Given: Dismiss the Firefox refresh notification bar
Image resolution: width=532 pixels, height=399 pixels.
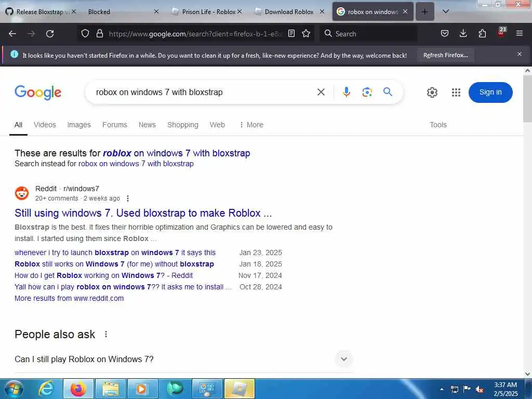Looking at the screenshot, I should 520,54.
